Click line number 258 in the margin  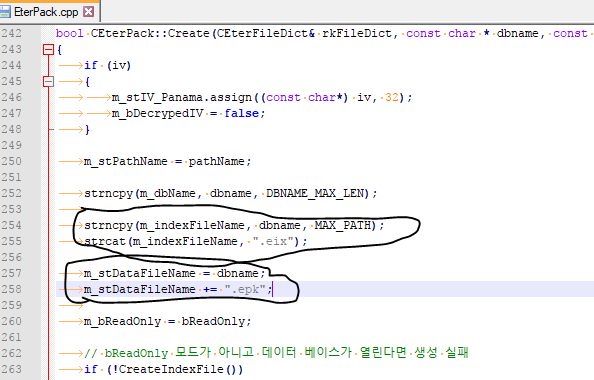11,289
